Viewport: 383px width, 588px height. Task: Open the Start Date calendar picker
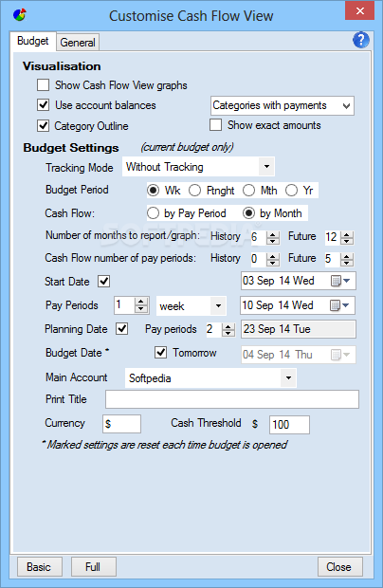click(x=341, y=281)
